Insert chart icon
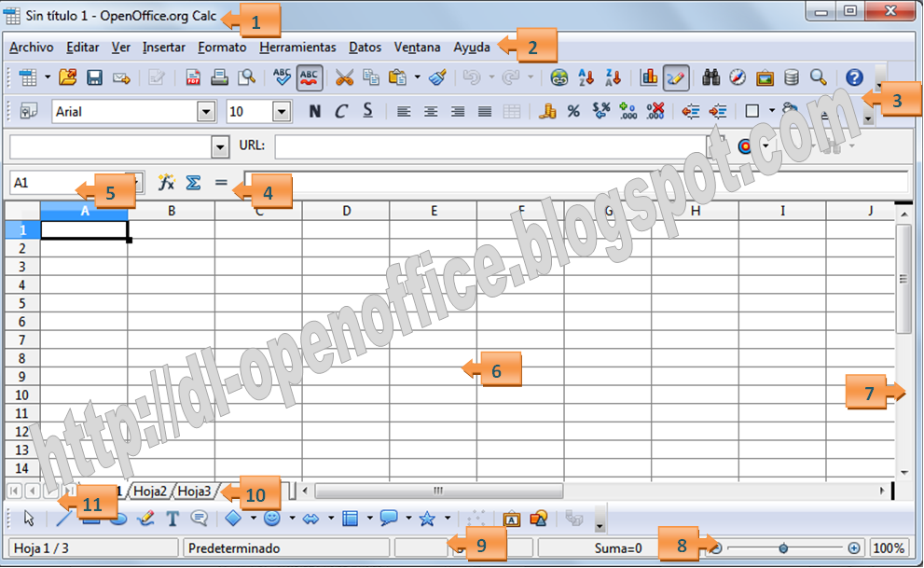The height and width of the screenshot is (568, 924). (649, 77)
